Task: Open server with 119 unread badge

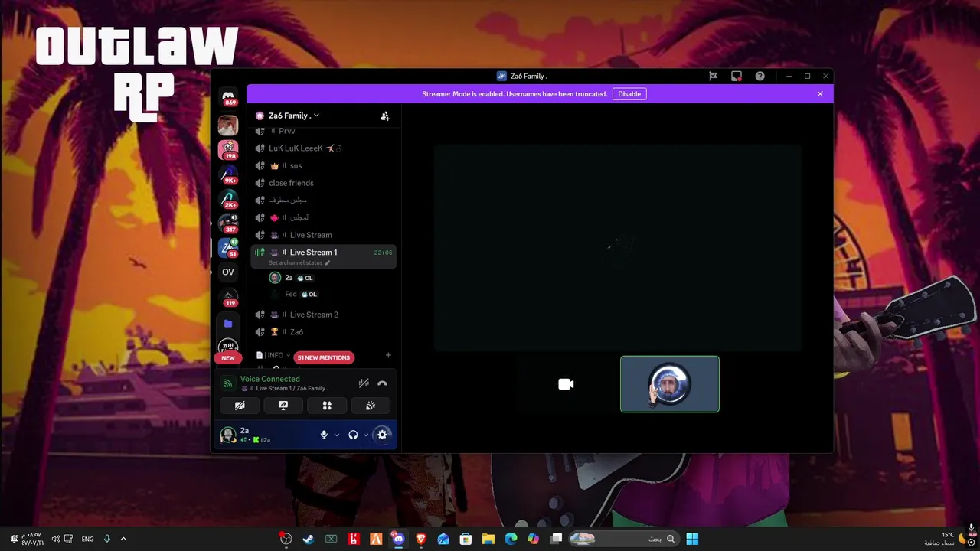Action: point(228,298)
